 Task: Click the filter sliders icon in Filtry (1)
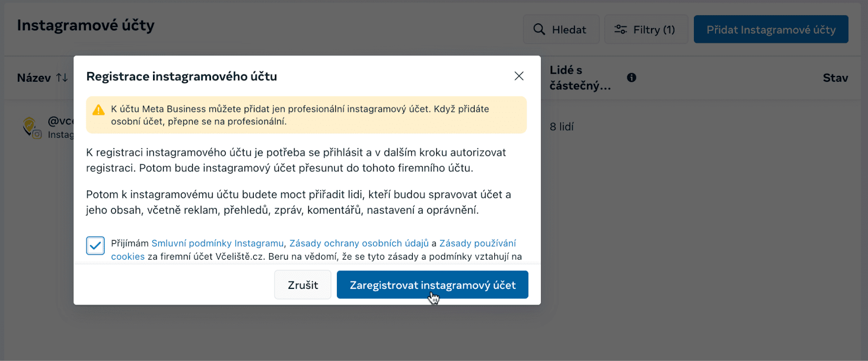(x=620, y=29)
